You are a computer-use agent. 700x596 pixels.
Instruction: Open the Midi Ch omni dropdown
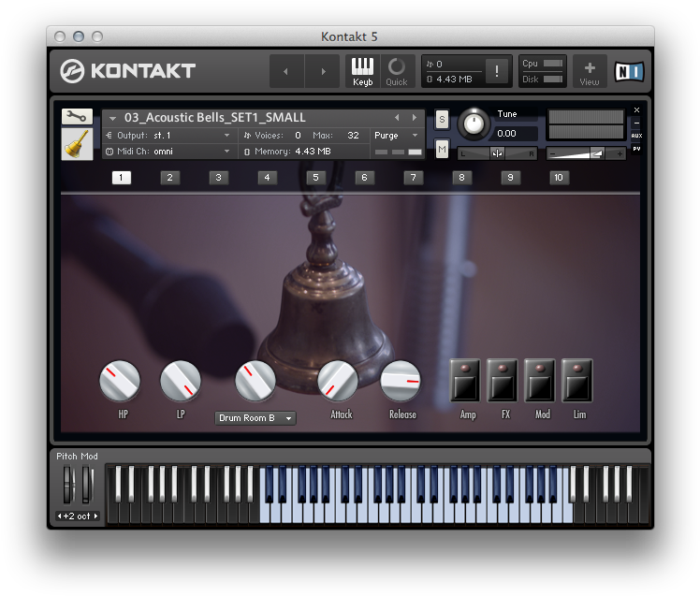[x=169, y=152]
